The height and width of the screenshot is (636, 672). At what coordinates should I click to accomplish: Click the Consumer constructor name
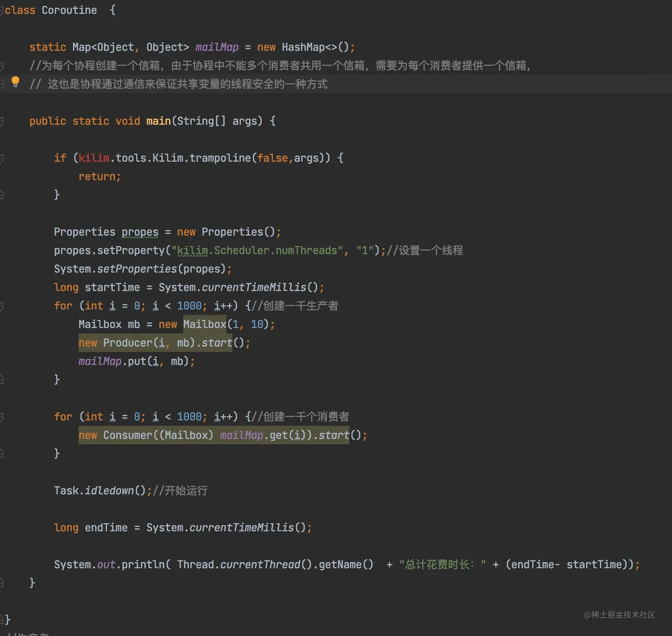tap(128, 435)
